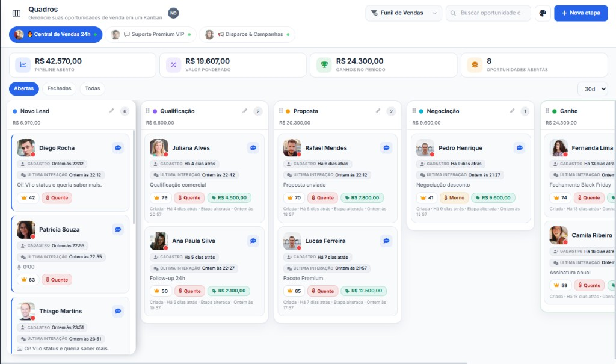Click Juliana Alves profile photo
The image size is (616, 364).
point(159,148)
